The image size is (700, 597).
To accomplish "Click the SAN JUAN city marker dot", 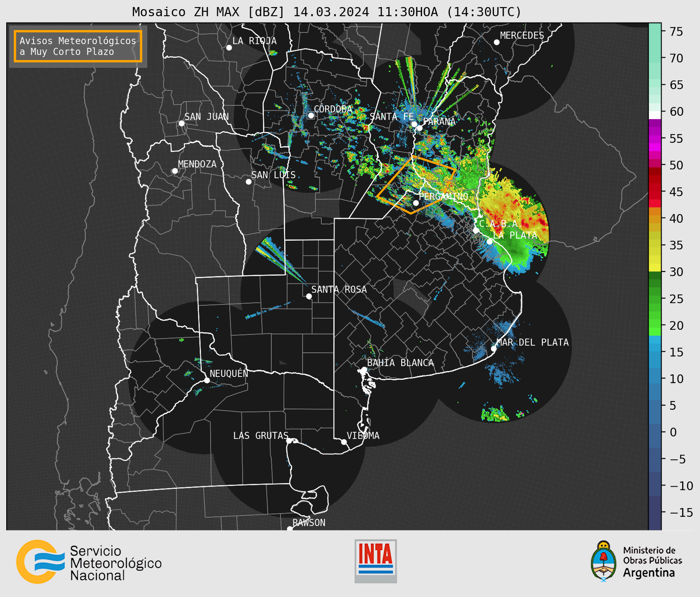I will (181, 123).
